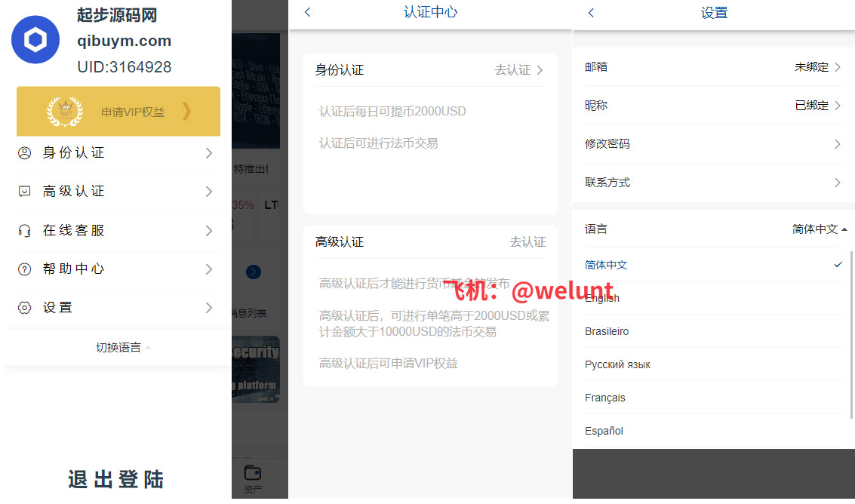
Task: Click the question mark icon for 帮助中心
Action: click(x=25, y=269)
